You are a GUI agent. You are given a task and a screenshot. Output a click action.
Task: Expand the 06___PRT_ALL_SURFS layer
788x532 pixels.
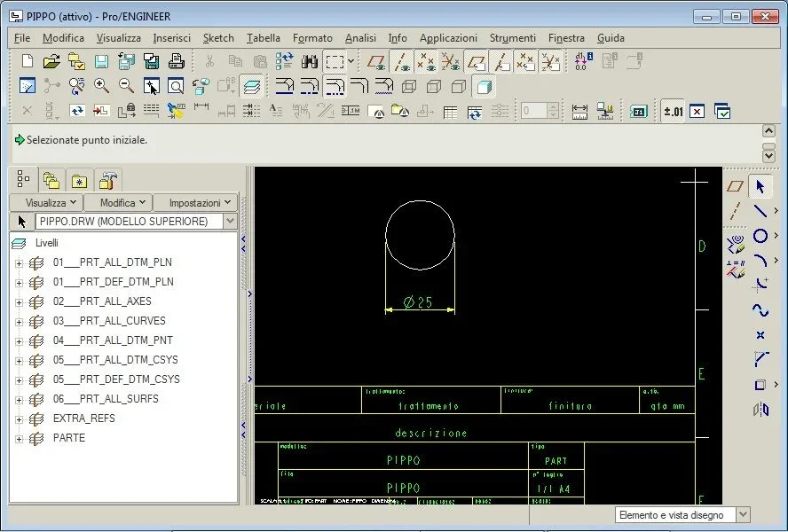coord(20,401)
